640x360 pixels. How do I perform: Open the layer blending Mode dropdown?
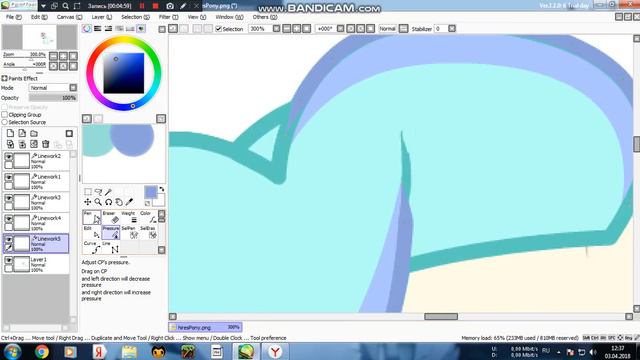pos(53,88)
